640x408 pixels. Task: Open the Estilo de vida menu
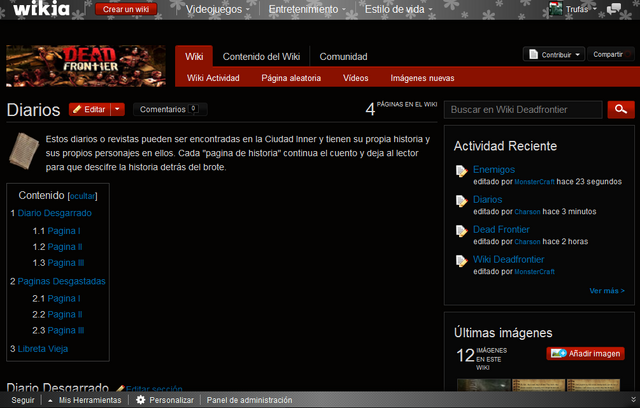click(x=398, y=9)
